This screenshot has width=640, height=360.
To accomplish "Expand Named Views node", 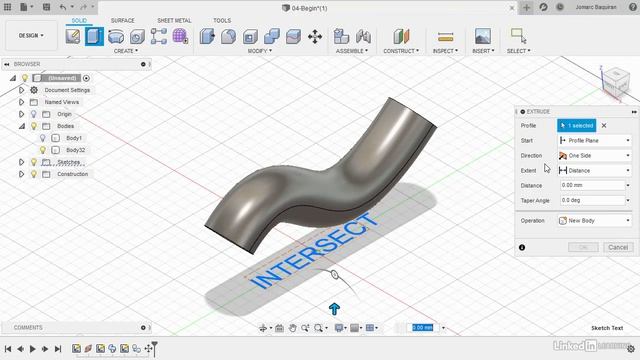I will point(22,102).
